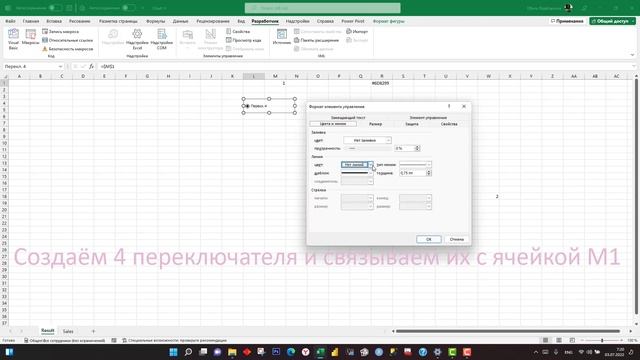Open control Properties (Свойства) in ribbon
The width and height of the screenshot is (640, 360).
click(x=238, y=31)
